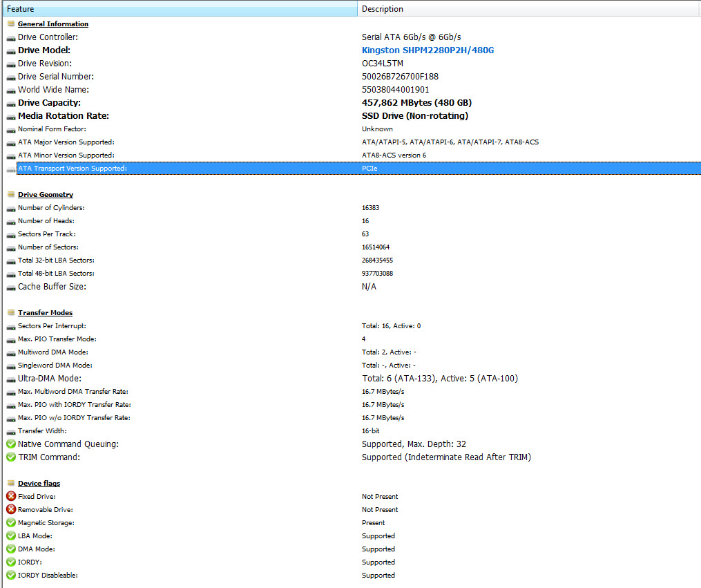Click the drive icon next to Ultra-DMA Mode
The width and height of the screenshot is (701, 588).
tap(11, 379)
